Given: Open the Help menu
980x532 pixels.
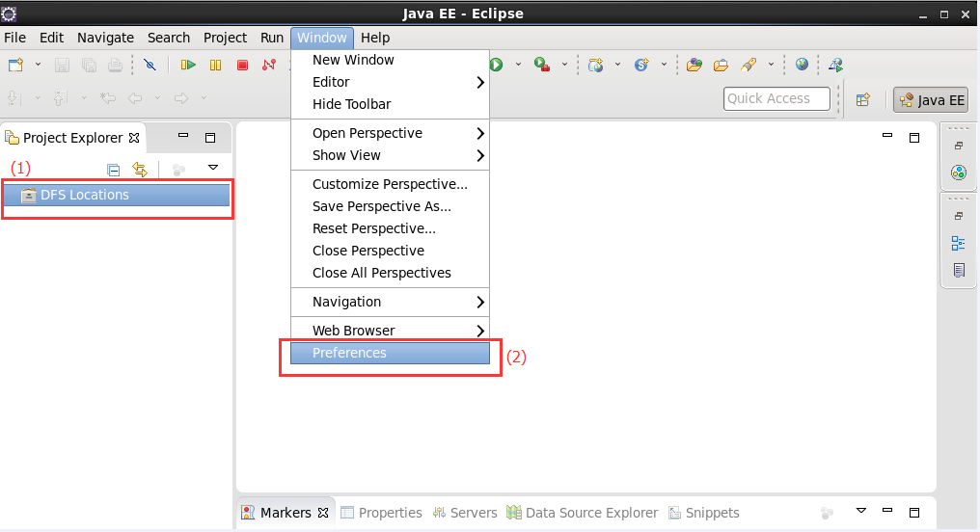Looking at the screenshot, I should [375, 38].
